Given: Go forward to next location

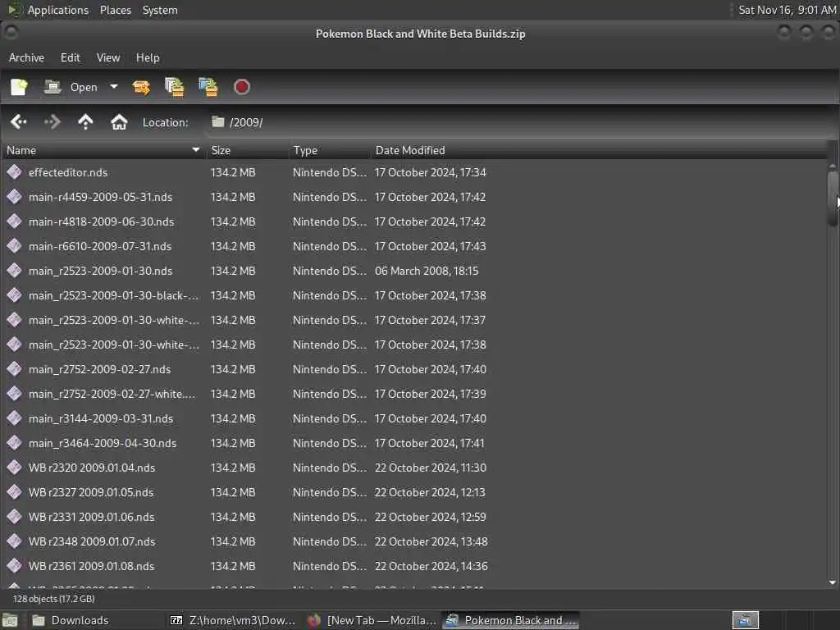Looking at the screenshot, I should pyautogui.click(x=52, y=122).
